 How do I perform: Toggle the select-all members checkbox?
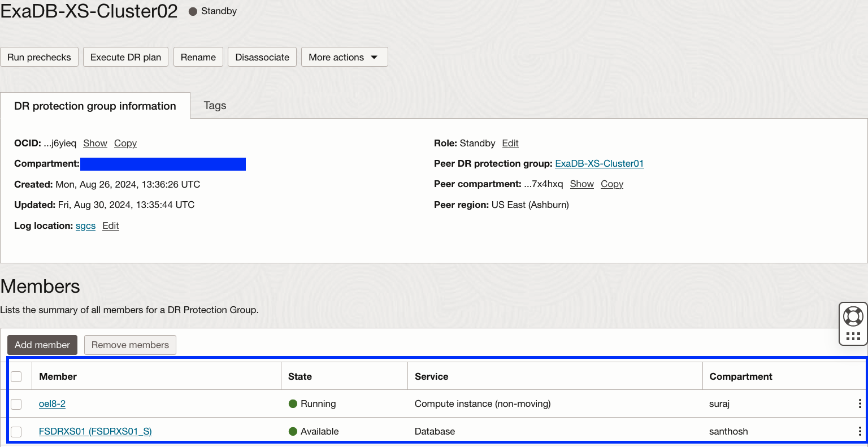click(x=16, y=376)
